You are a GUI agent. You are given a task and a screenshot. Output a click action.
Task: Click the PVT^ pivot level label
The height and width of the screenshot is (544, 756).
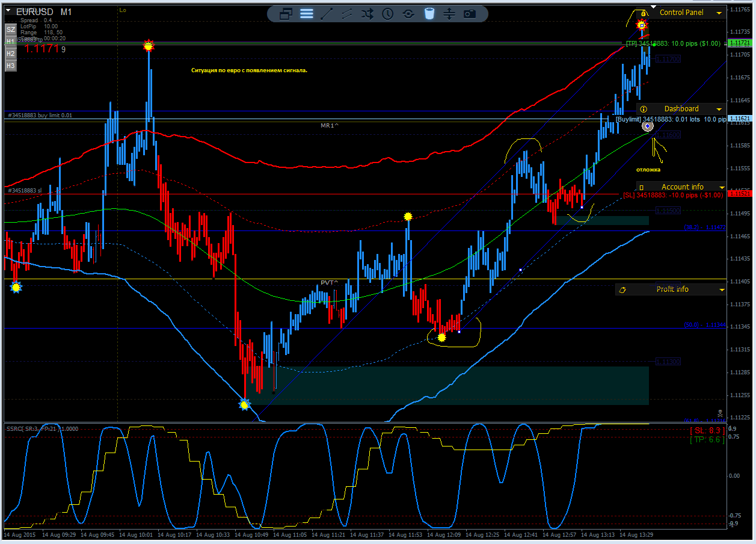pos(330,282)
